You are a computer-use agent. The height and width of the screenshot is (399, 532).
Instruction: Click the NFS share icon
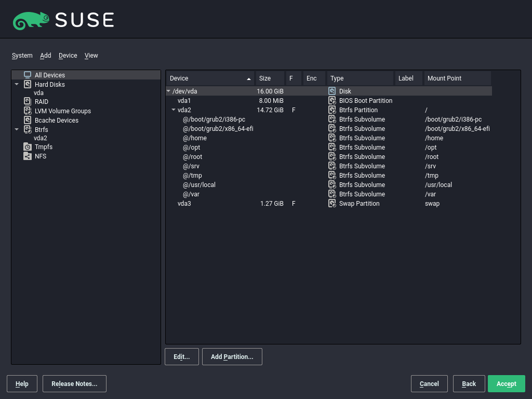click(x=28, y=156)
